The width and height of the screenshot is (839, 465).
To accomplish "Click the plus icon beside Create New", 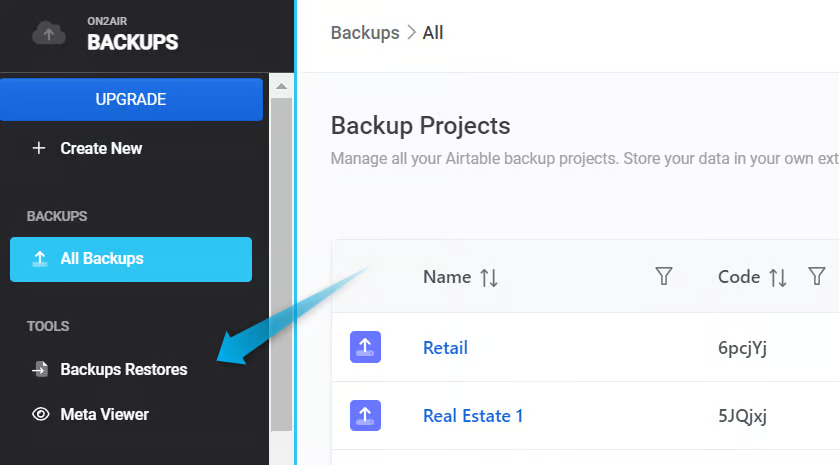I will [x=40, y=148].
